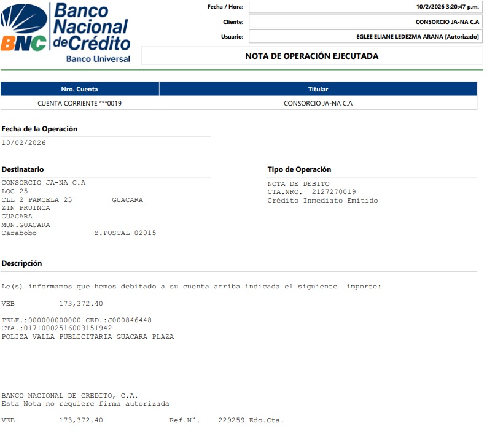Click the POLIZA VALLA PUBLICITARIA GUACARA PLAZA line
The height and width of the screenshot is (448, 487).
tap(87, 337)
